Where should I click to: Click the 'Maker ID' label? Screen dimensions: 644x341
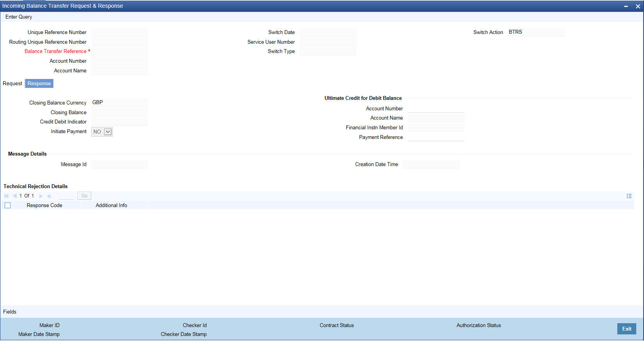pos(50,325)
